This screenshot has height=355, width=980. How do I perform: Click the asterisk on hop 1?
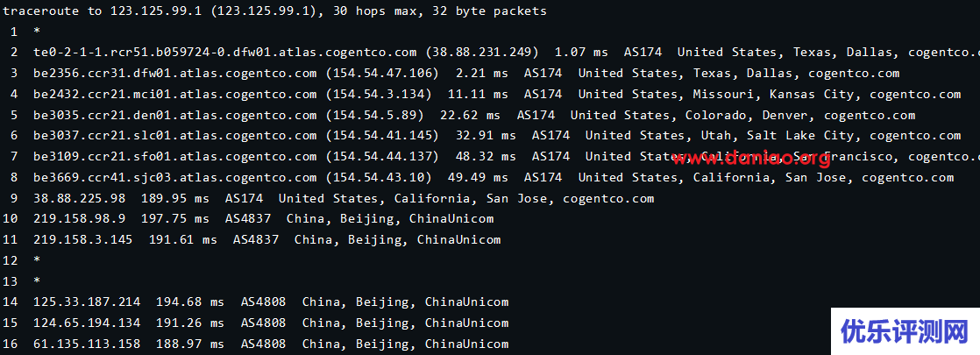click(37, 32)
